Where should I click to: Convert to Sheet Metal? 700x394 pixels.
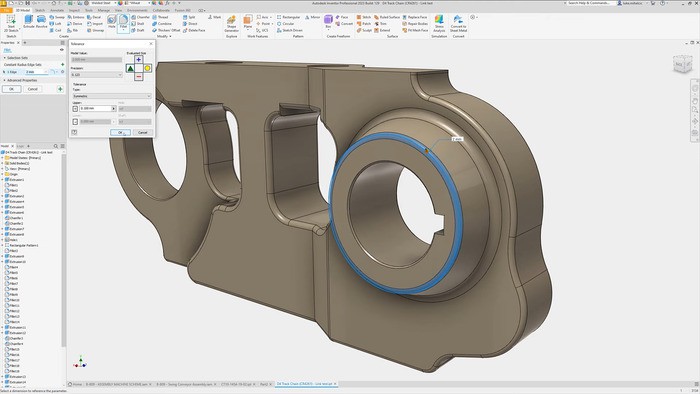(x=458, y=23)
